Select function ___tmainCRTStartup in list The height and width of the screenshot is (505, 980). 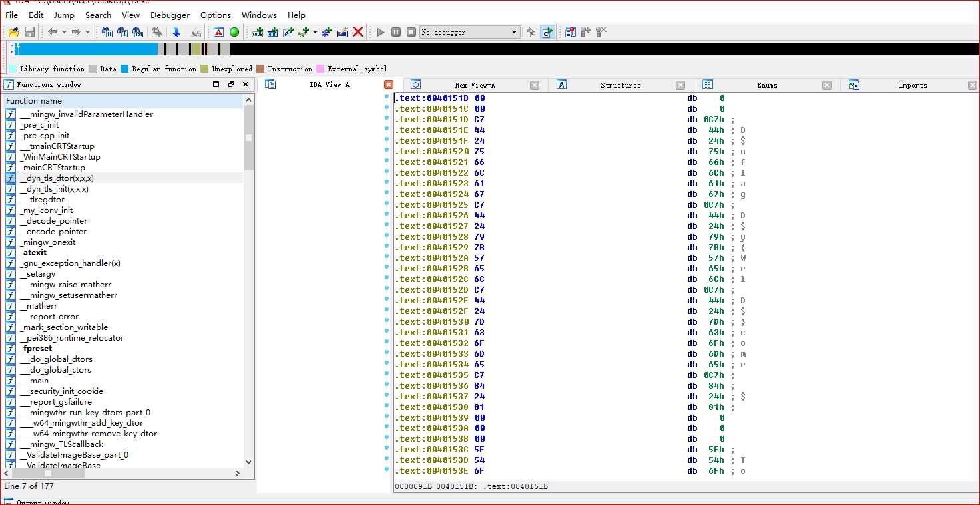[x=57, y=146]
